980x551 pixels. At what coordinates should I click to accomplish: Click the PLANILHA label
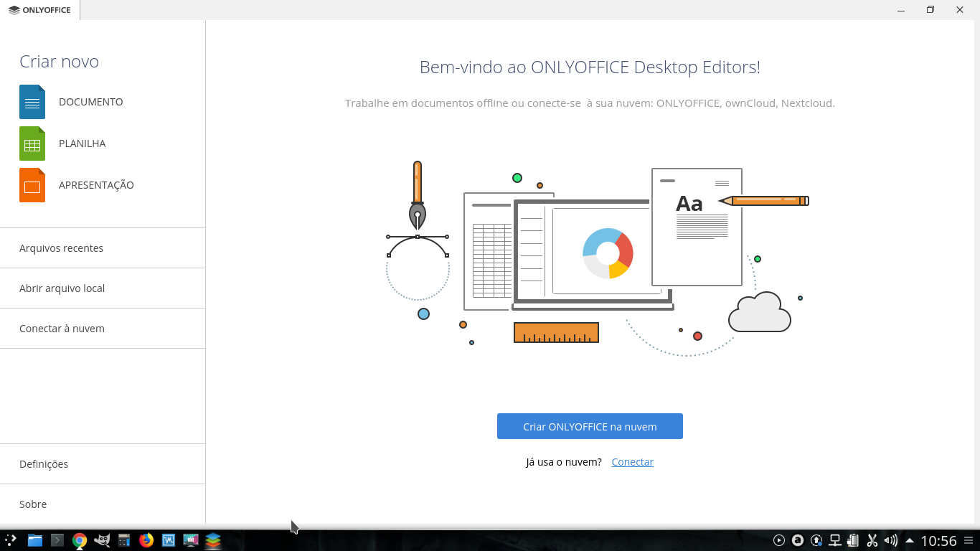coord(83,143)
